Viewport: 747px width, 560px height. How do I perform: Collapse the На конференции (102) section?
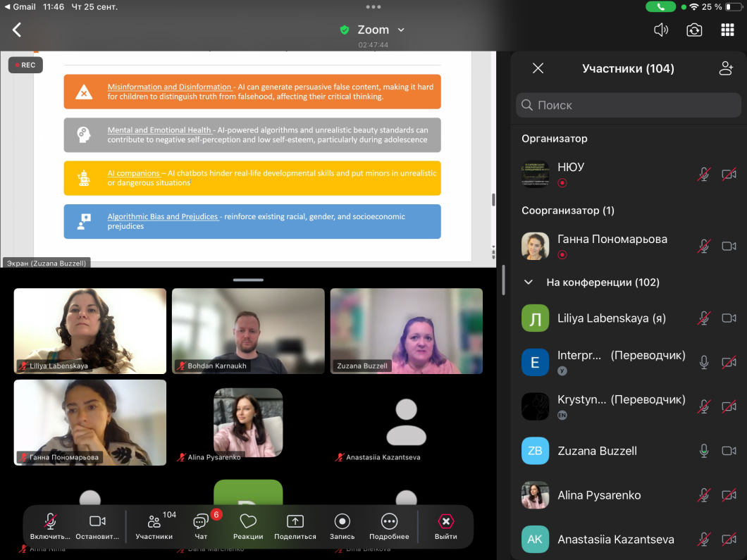click(529, 282)
